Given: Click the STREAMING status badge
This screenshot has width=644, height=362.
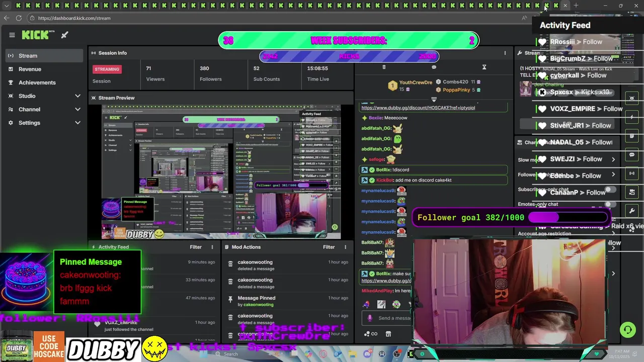Looking at the screenshot, I should [107, 69].
